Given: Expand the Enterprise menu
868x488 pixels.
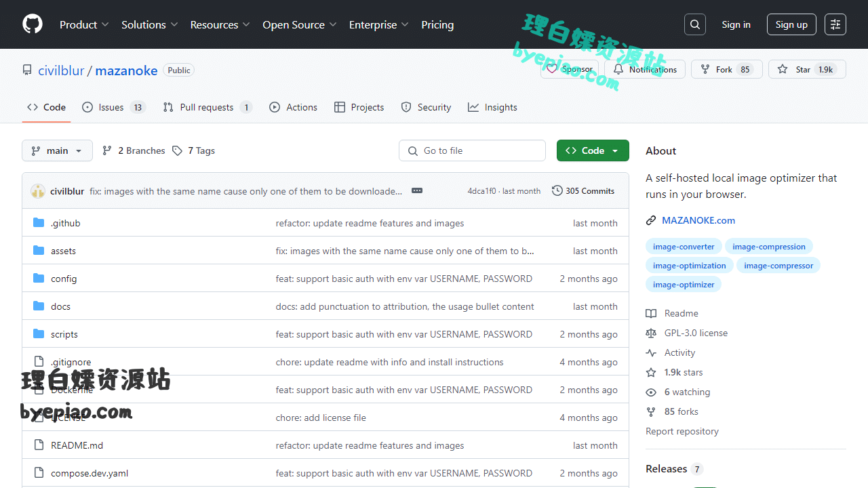Looking at the screenshot, I should click(379, 24).
